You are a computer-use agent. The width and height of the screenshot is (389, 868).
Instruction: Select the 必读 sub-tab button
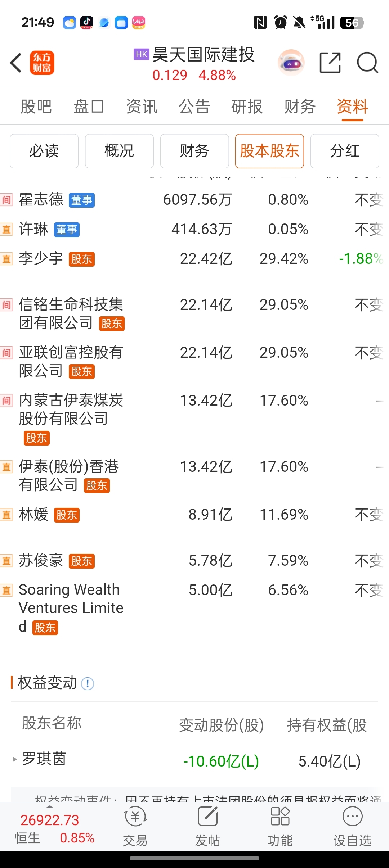44,151
